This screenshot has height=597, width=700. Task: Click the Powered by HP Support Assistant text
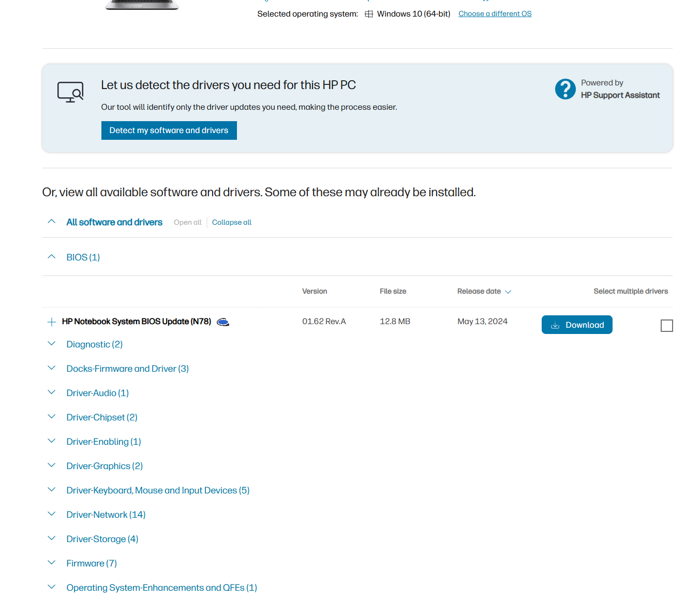point(620,89)
